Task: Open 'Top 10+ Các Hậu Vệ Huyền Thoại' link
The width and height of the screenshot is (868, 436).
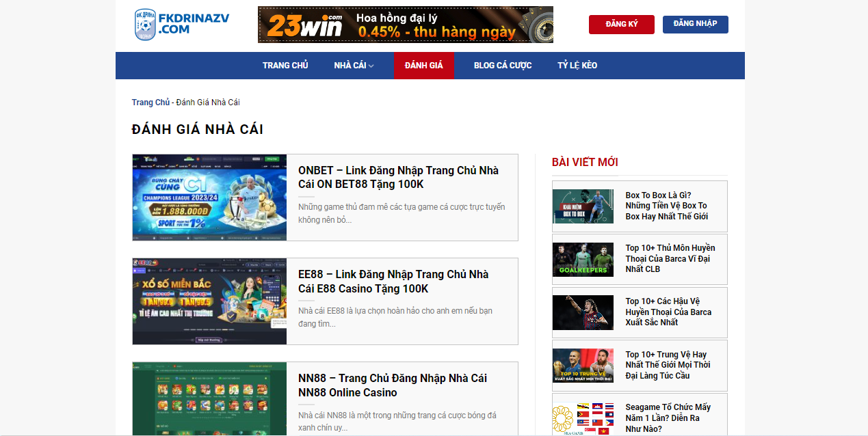Action: click(x=668, y=312)
